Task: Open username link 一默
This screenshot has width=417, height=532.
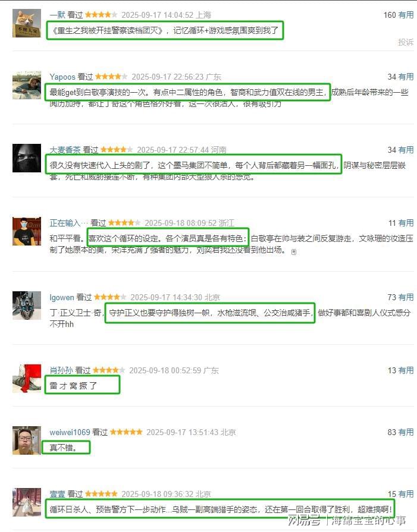Action: pyautogui.click(x=57, y=15)
